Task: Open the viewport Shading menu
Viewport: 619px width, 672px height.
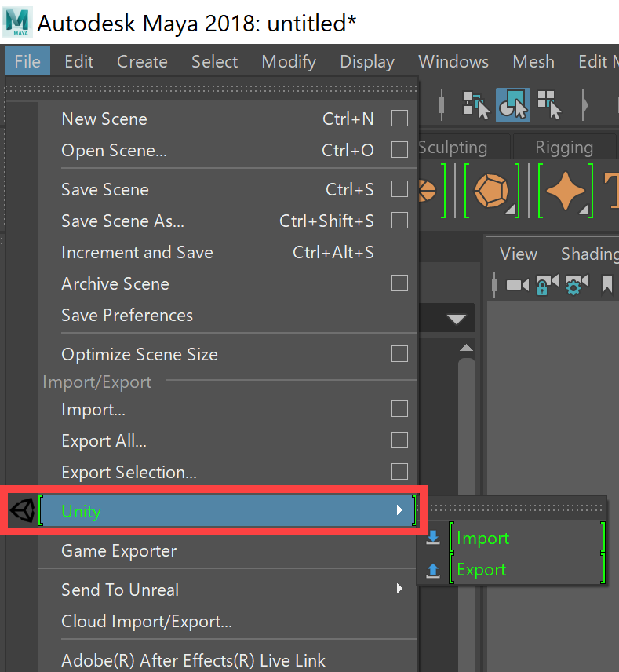Action: coord(590,254)
